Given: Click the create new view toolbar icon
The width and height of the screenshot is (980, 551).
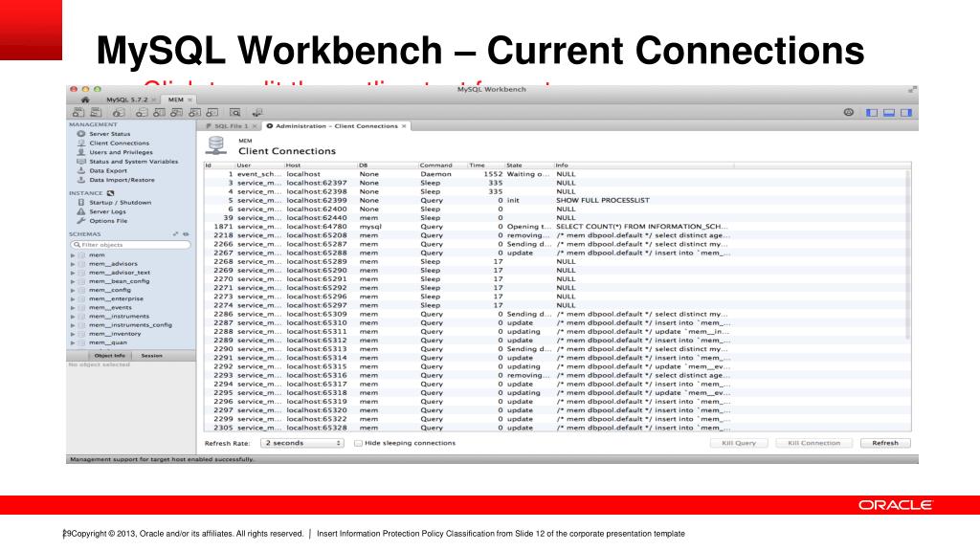Looking at the screenshot, I should click(177, 113).
